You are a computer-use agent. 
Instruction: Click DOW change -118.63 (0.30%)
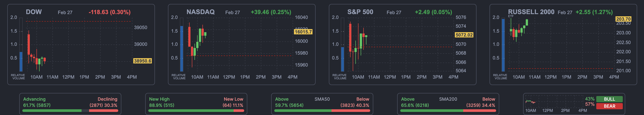pos(109,12)
